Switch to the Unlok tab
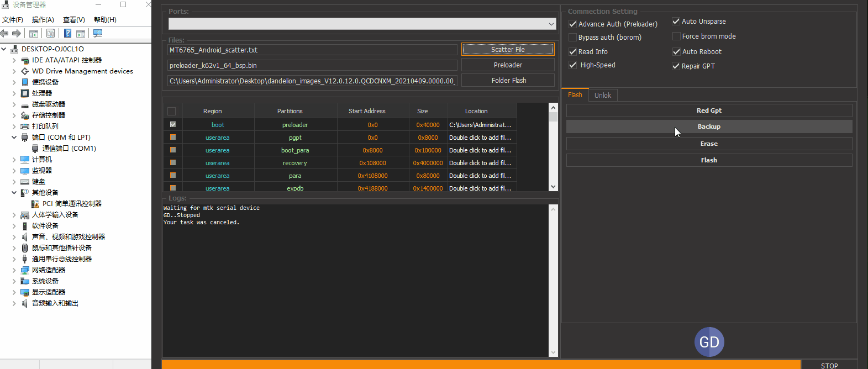 click(x=603, y=96)
